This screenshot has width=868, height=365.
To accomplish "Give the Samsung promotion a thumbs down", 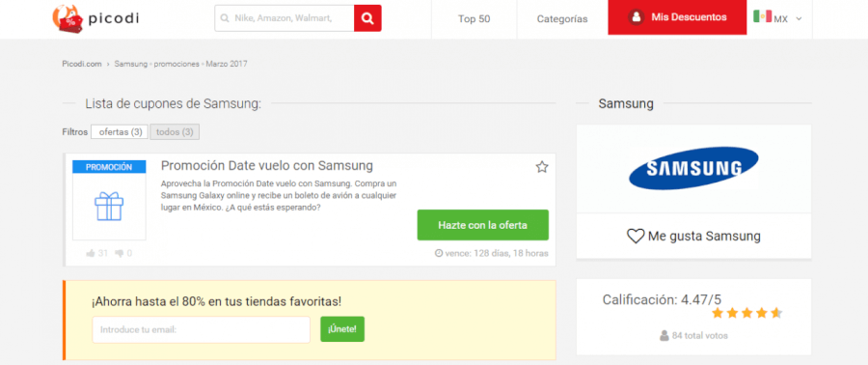I will [x=119, y=253].
